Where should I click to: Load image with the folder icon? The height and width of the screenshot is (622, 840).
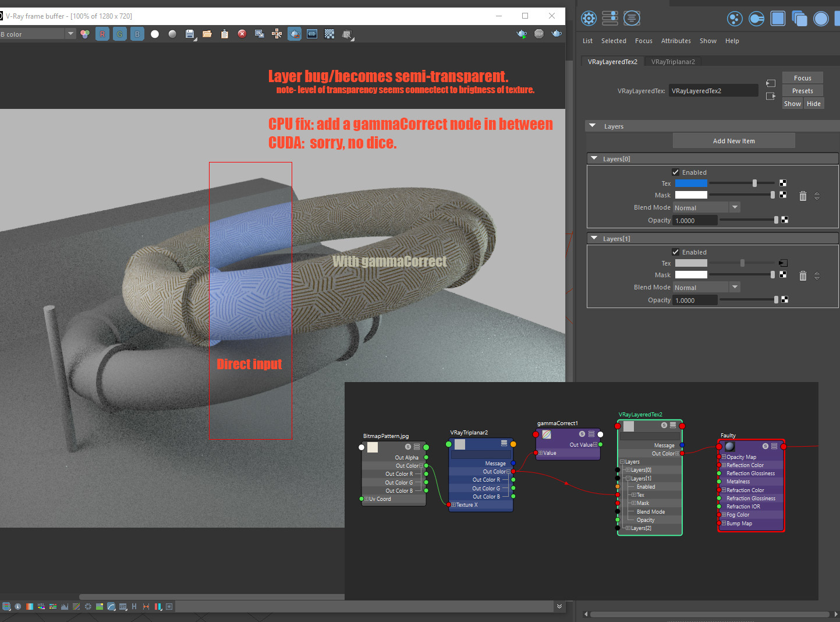(207, 34)
